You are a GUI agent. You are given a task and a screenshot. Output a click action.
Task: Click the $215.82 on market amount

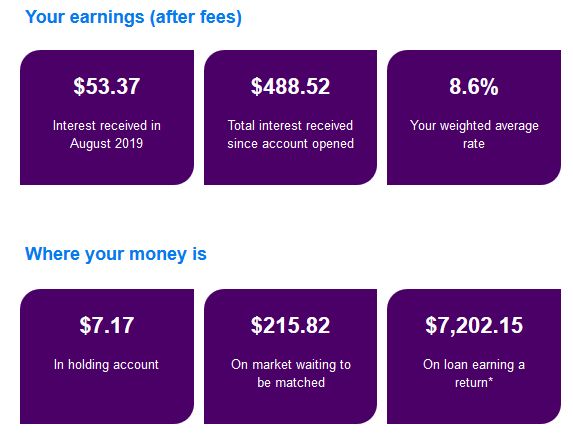(291, 325)
